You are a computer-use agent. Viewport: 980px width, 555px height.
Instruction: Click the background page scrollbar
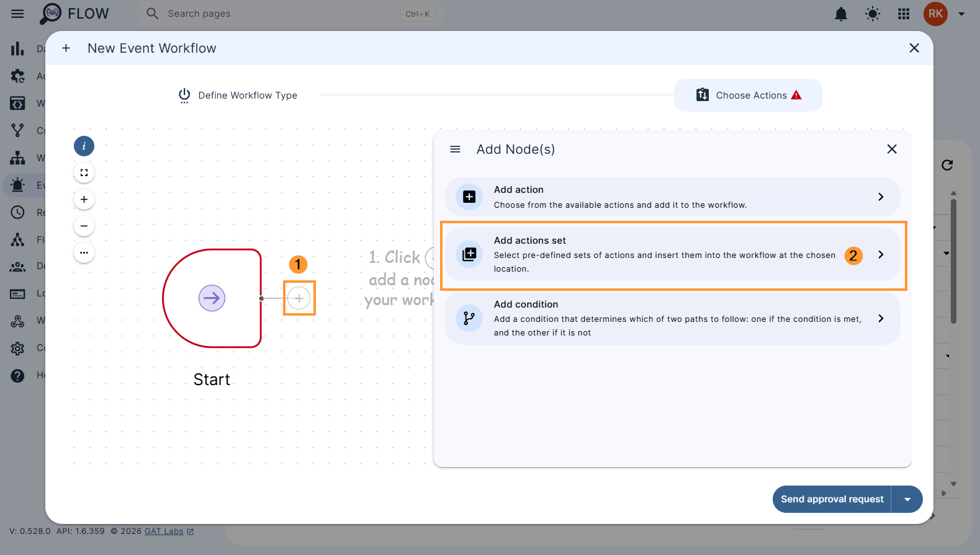click(953, 261)
